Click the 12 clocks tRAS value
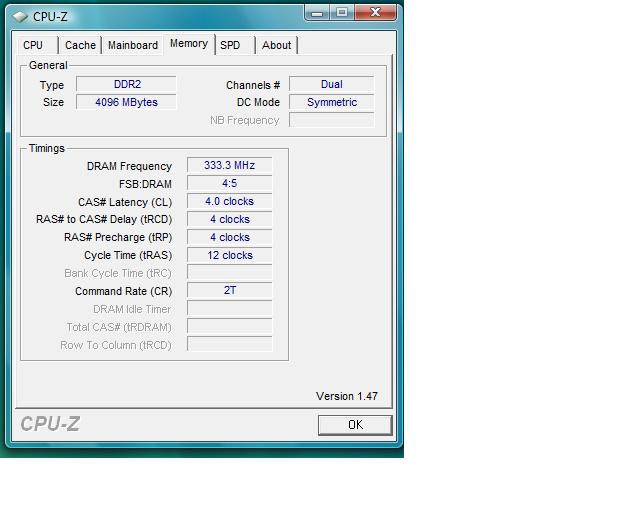 (229, 255)
